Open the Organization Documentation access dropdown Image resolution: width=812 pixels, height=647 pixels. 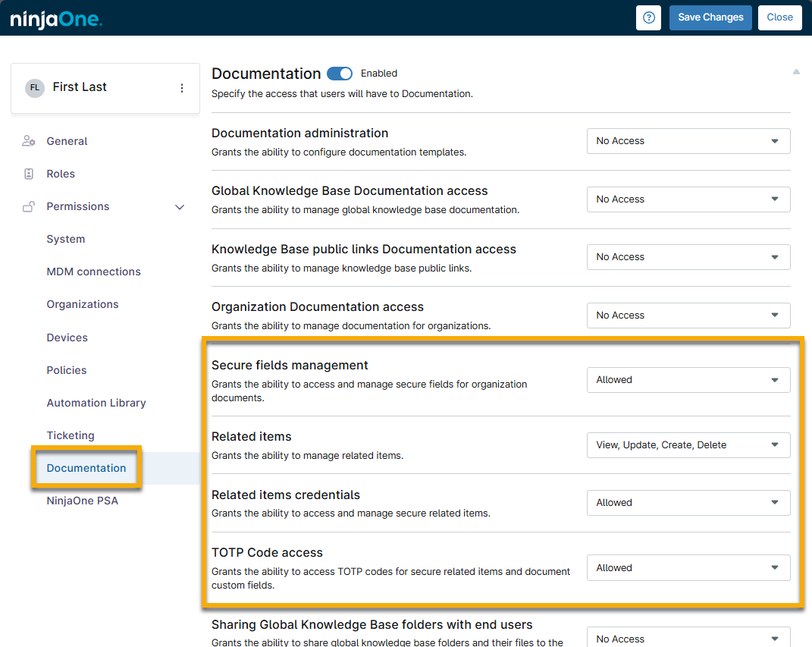(x=688, y=316)
